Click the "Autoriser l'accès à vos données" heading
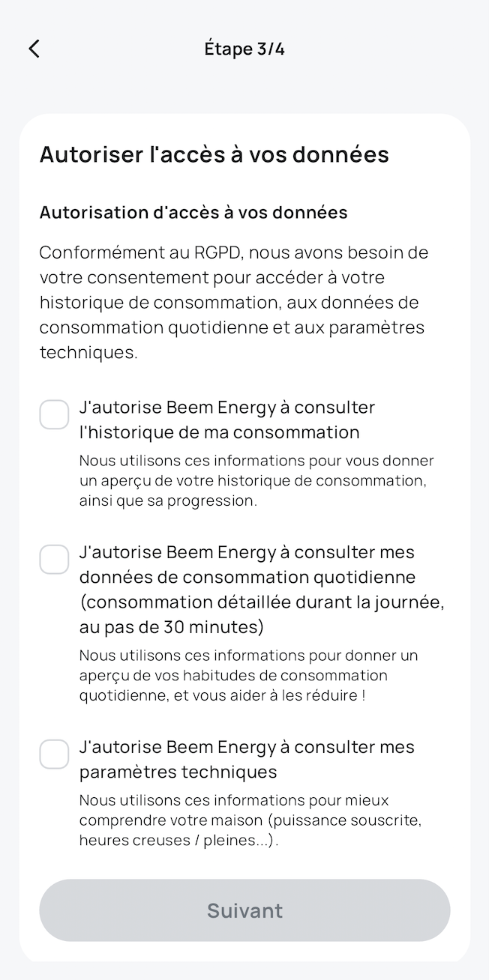 214,154
